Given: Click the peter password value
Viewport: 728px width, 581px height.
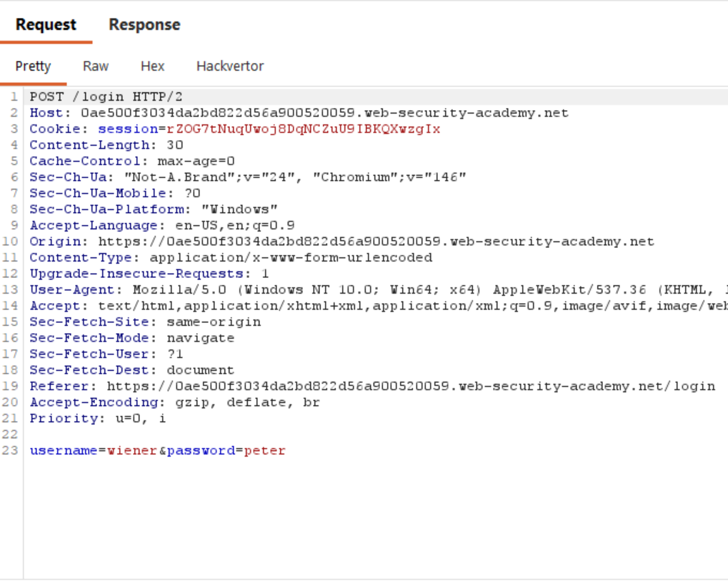Looking at the screenshot, I should click(x=264, y=450).
